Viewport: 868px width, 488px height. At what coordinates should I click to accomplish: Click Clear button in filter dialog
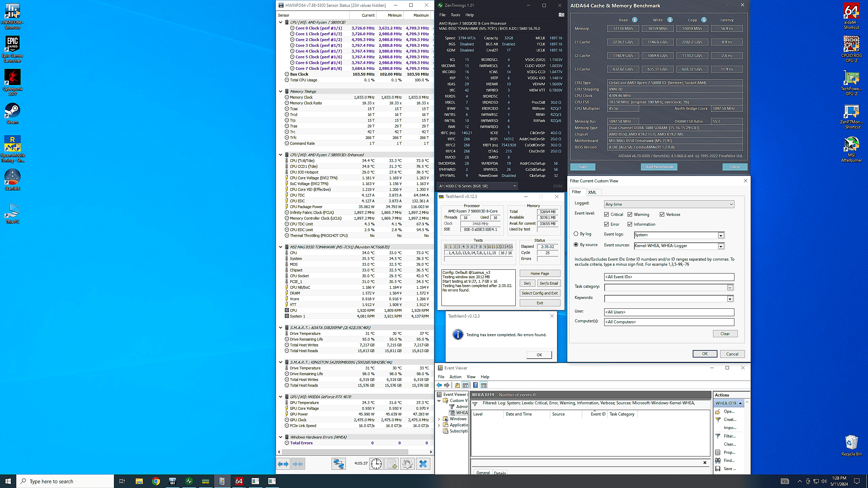tap(725, 334)
